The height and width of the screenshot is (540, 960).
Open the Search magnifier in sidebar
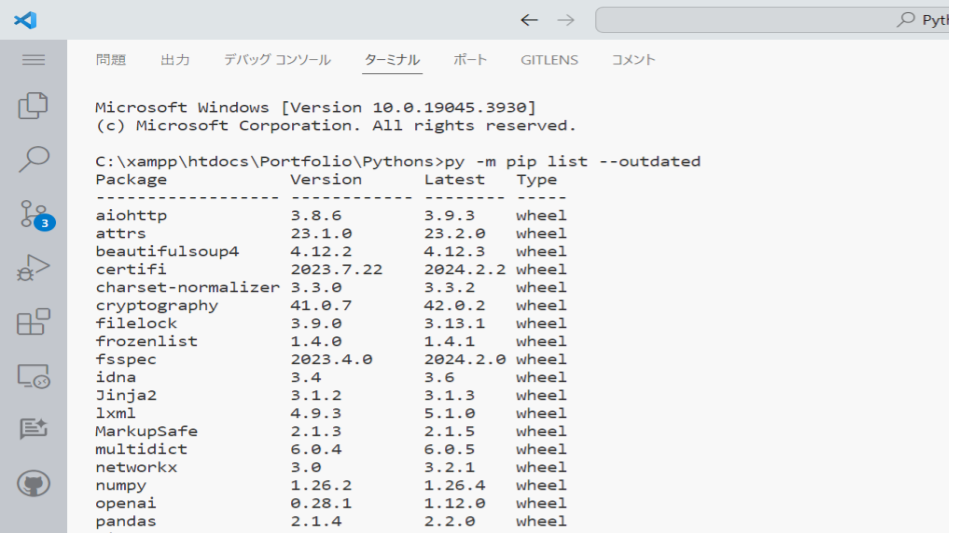click(x=34, y=159)
